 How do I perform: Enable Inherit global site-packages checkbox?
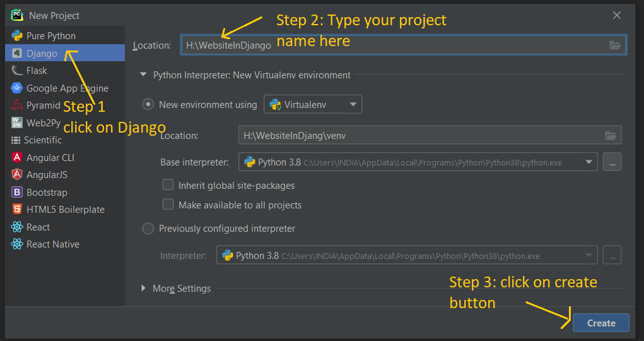pyautogui.click(x=168, y=185)
